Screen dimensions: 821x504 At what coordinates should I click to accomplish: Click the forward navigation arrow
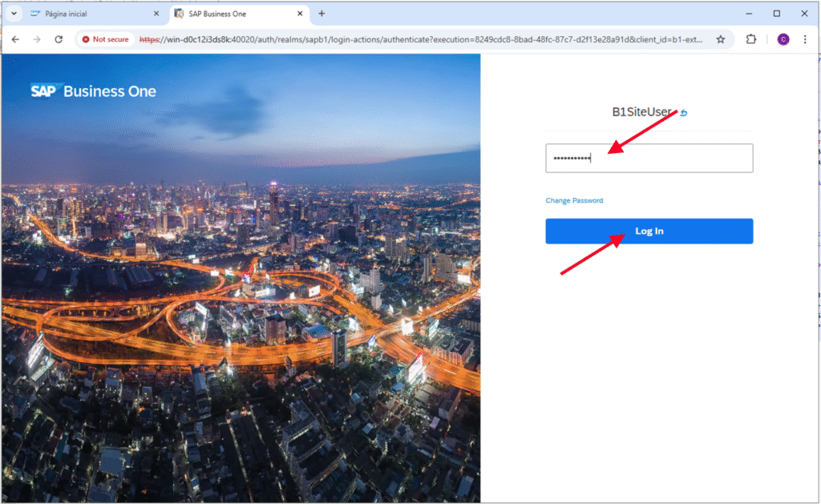point(37,39)
